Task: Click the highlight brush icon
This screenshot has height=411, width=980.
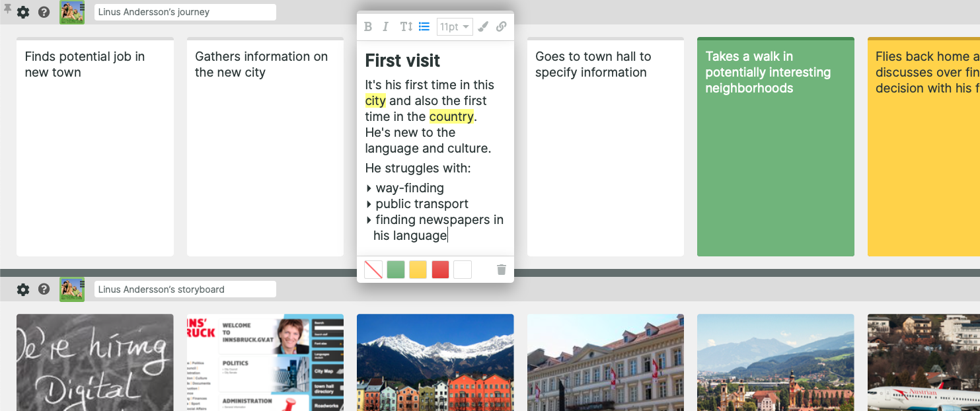Action: coord(483,26)
